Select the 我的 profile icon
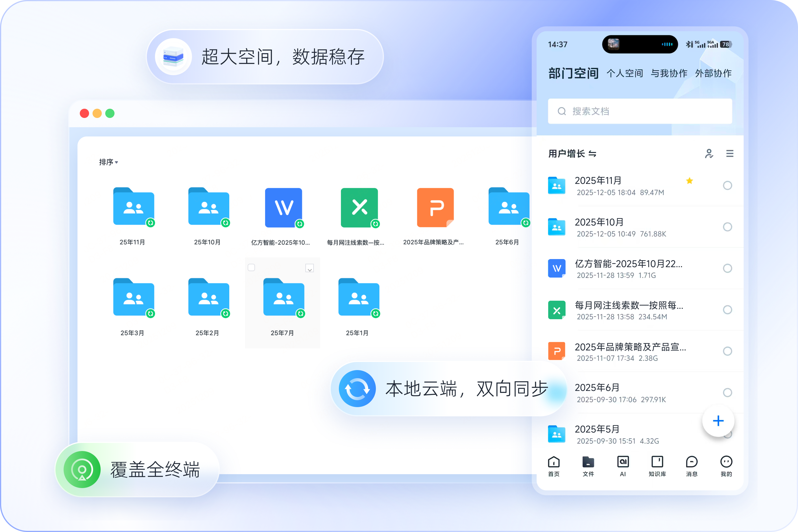 [x=726, y=462]
